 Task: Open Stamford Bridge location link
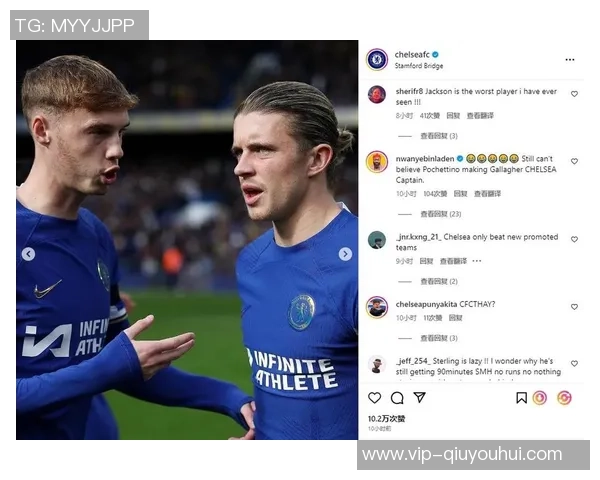click(x=419, y=66)
